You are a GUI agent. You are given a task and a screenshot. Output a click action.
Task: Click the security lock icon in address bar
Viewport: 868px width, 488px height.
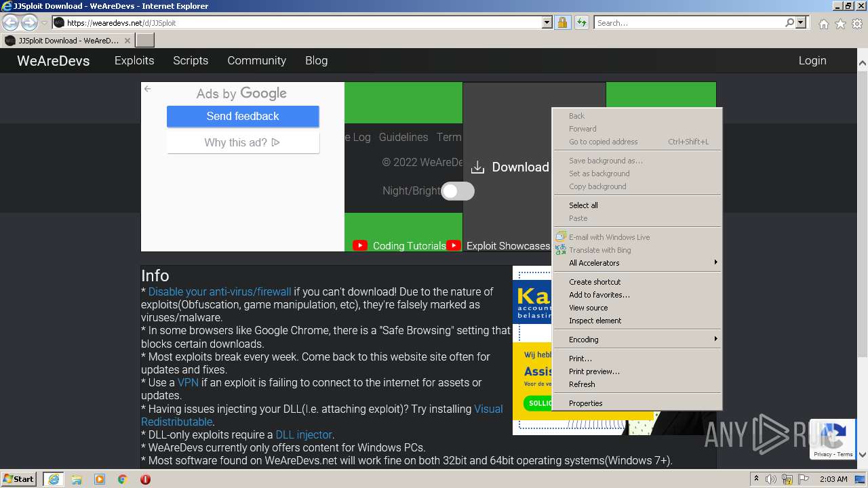tap(562, 22)
